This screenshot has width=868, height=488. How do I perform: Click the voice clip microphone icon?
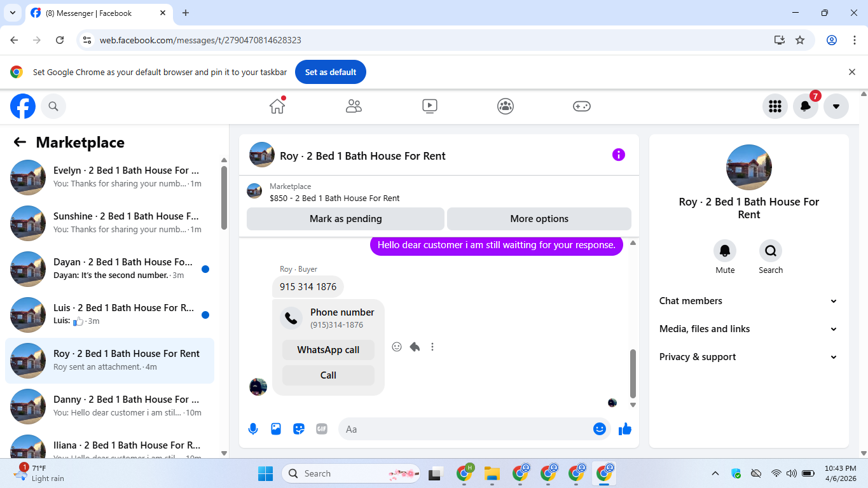253,429
